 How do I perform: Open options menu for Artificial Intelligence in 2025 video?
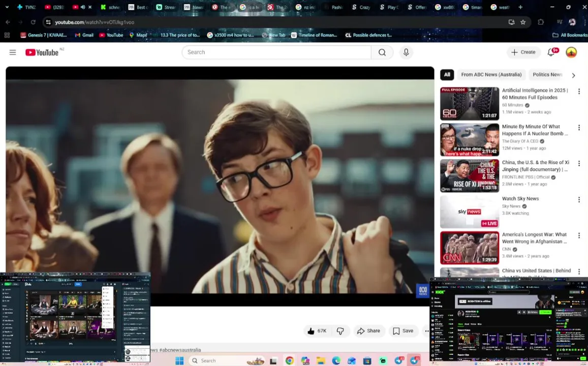579,91
